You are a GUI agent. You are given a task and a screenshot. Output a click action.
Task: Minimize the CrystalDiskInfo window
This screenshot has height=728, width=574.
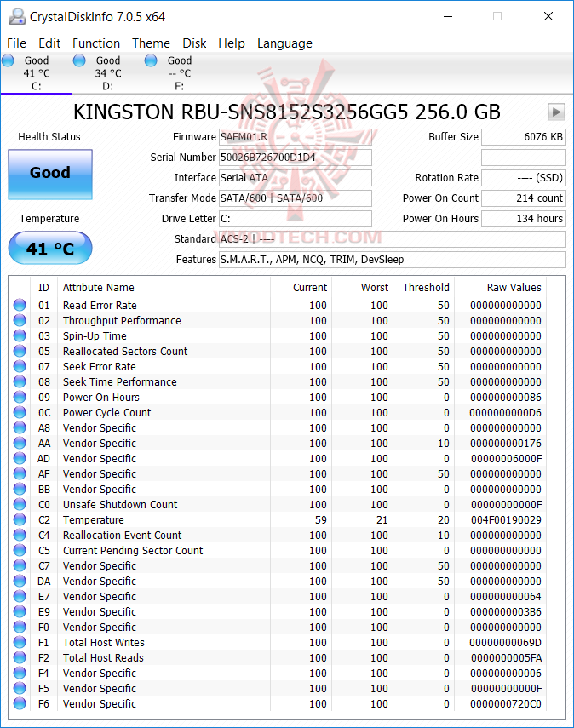coord(448,17)
